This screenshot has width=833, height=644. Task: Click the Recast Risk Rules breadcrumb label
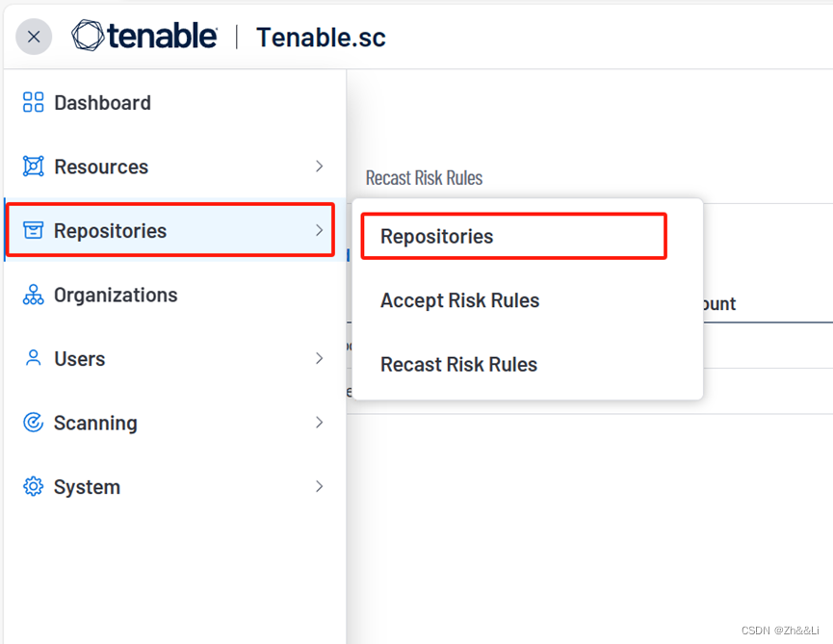424,177
